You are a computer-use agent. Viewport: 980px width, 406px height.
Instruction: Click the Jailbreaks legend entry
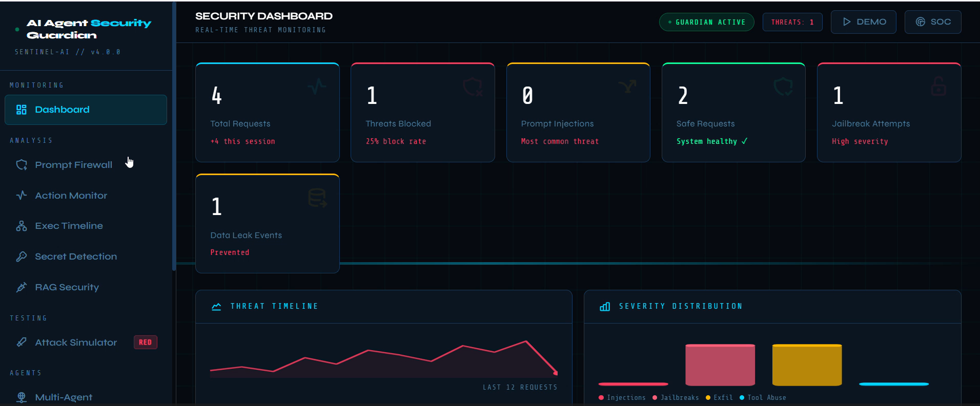point(676,398)
